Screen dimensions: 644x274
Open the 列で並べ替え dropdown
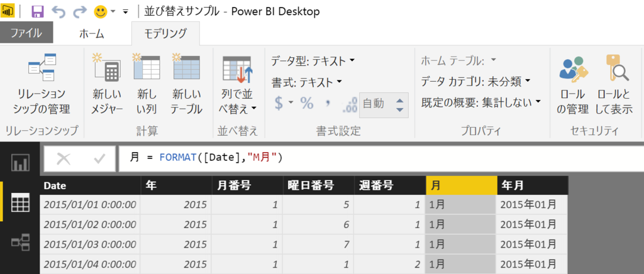238,84
